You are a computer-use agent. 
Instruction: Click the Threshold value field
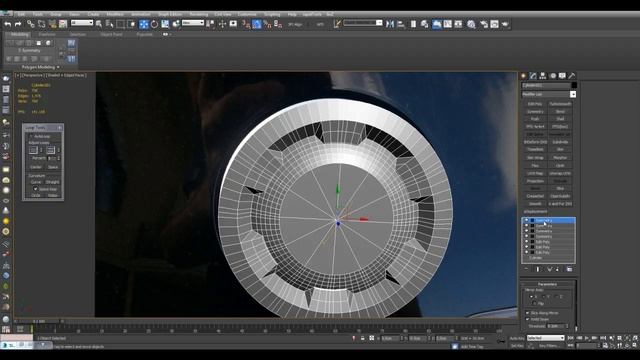(556, 326)
